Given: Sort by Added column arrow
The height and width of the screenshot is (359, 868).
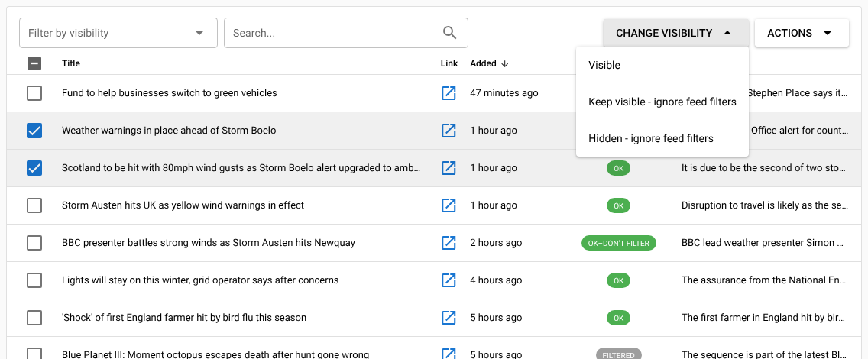Looking at the screenshot, I should [x=504, y=63].
